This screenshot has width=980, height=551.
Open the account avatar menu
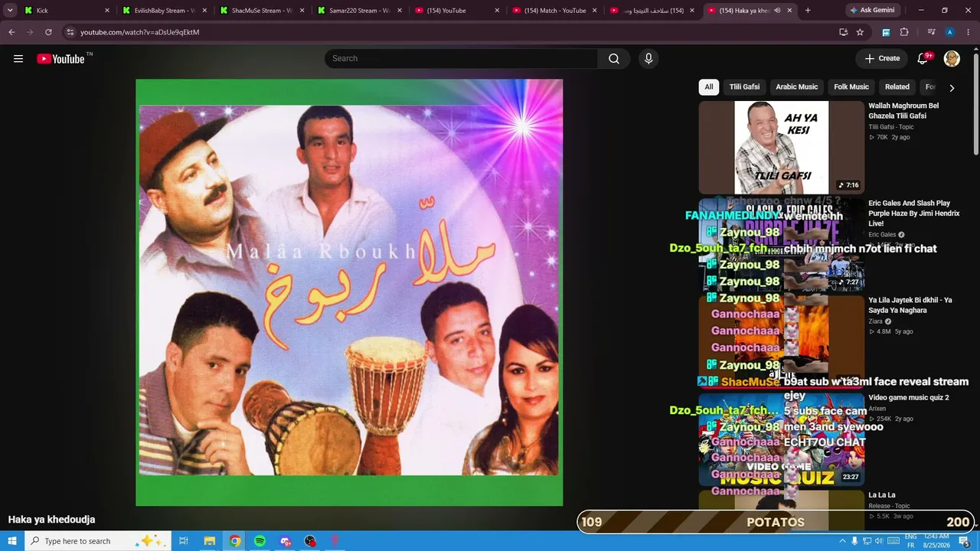click(952, 59)
